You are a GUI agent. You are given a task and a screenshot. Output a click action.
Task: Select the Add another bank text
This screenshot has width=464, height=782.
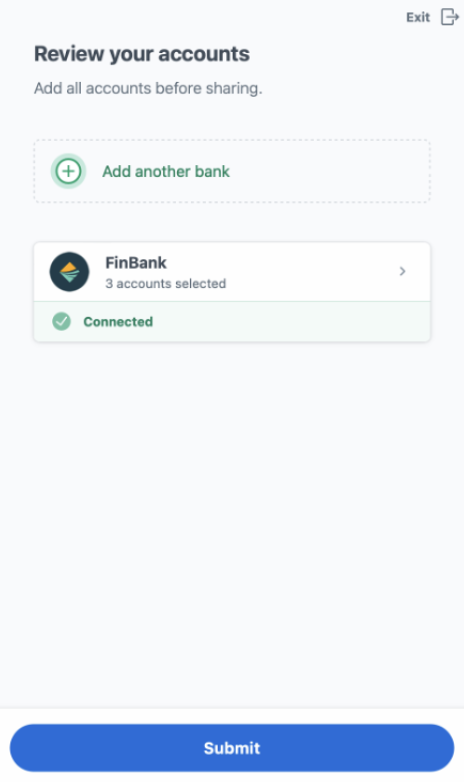pyautogui.click(x=166, y=172)
